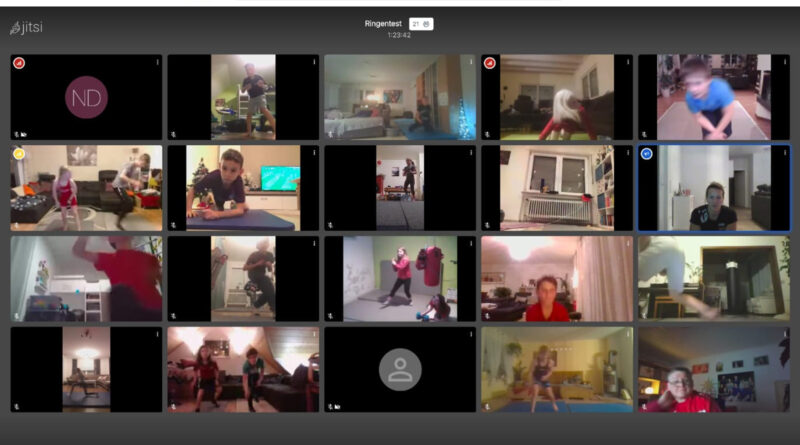
Task: Click muted mic icon on punching bag tile
Action: 331,316
